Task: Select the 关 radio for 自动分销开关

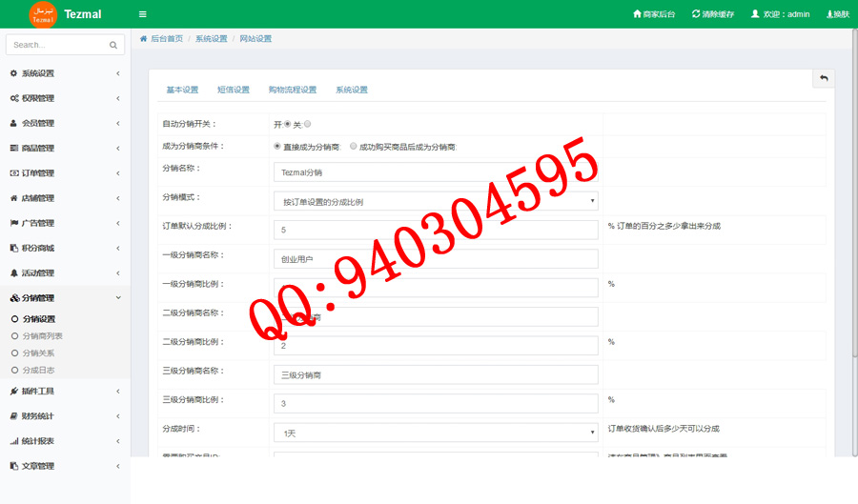Action: (307, 124)
